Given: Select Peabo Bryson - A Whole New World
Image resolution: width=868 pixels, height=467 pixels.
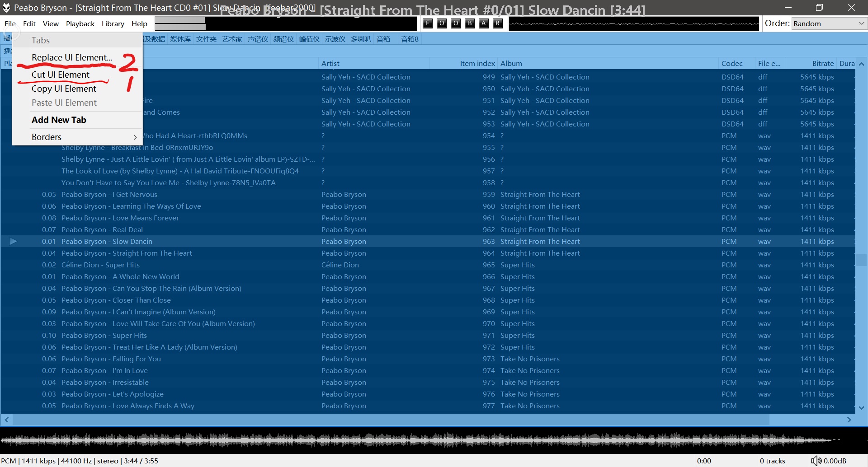Looking at the screenshot, I should (428, 276).
